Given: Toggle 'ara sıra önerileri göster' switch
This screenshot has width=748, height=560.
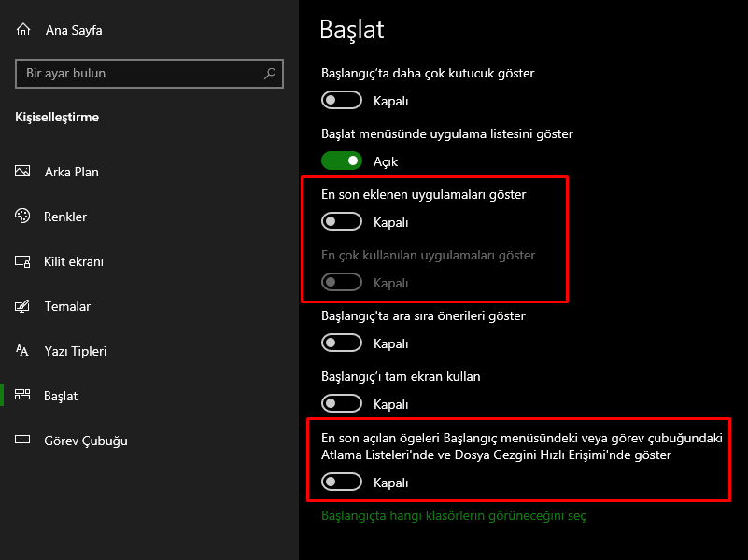Looking at the screenshot, I should (x=342, y=343).
